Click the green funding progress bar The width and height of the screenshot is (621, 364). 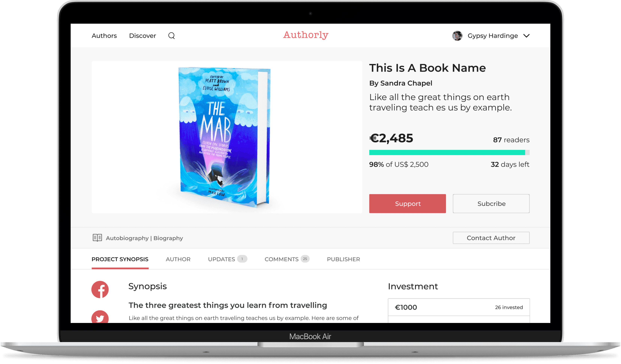point(449,153)
